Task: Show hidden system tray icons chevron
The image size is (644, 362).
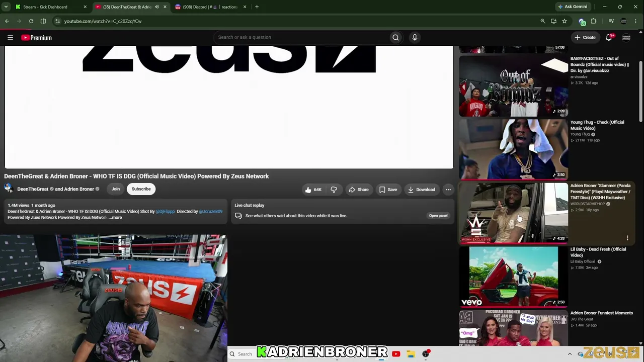Action: (x=570, y=354)
